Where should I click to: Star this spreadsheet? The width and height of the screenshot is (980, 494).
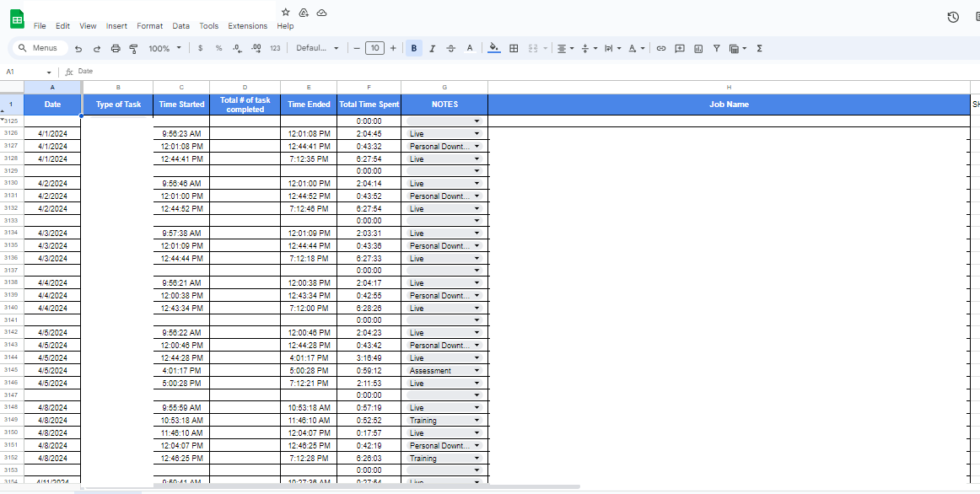(286, 12)
